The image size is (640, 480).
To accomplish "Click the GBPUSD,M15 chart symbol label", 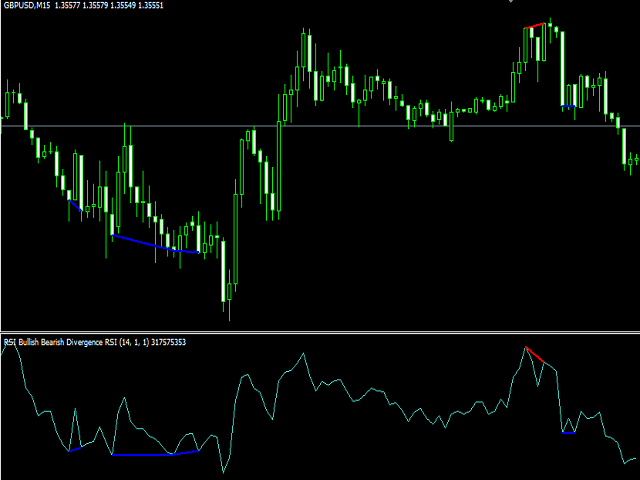I will 27,6.
